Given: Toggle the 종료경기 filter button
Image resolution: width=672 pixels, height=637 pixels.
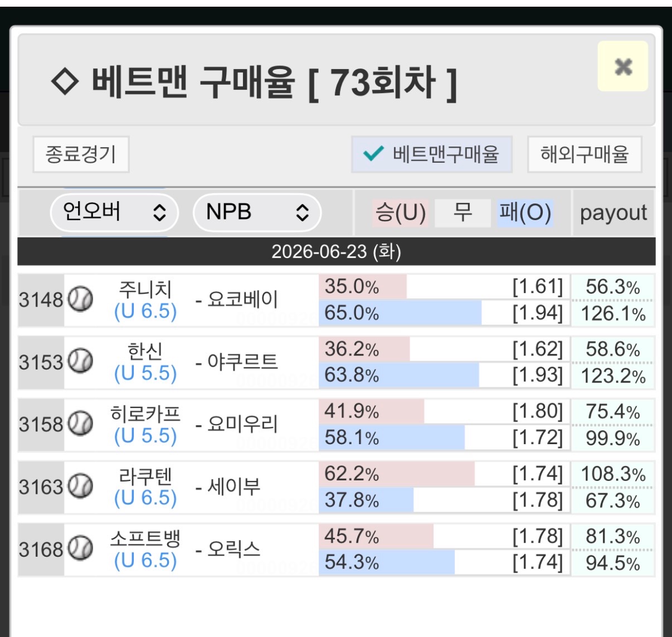Looking at the screenshot, I should tap(81, 154).
